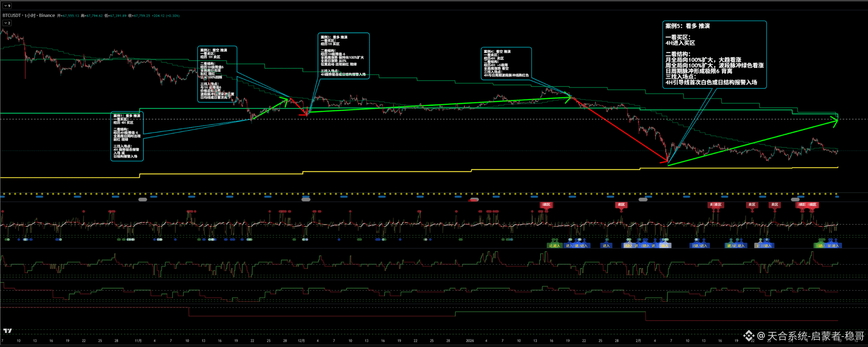Expand the collapsed indicator list labeled 9
The width and height of the screenshot is (868, 347).
pos(7,6)
